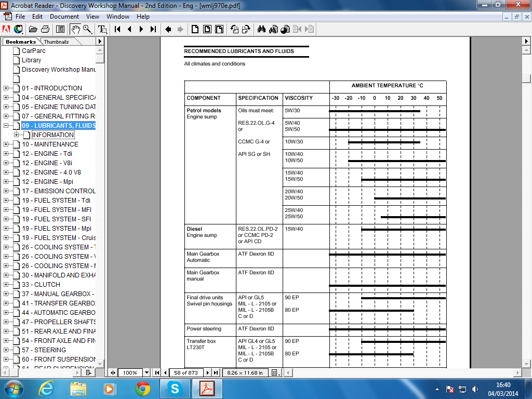Set Fit Width page view

tap(219, 29)
